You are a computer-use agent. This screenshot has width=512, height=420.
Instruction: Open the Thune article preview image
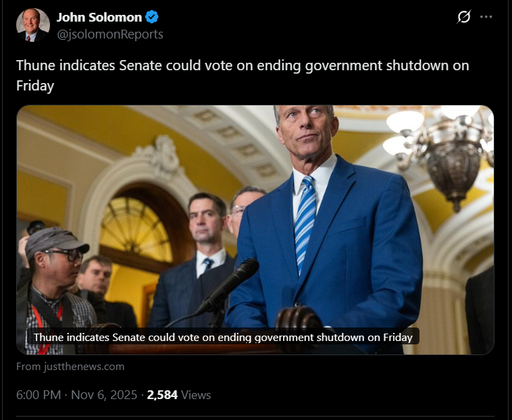[255, 230]
